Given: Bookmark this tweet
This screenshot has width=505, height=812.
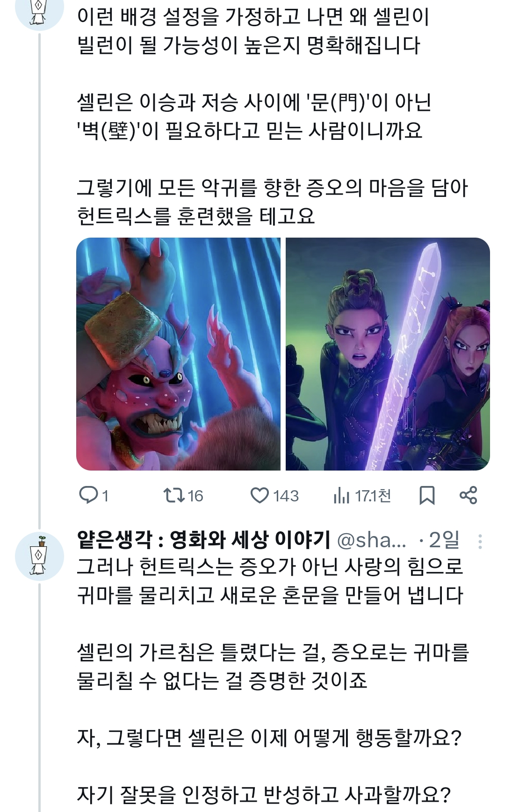Looking at the screenshot, I should [x=426, y=495].
